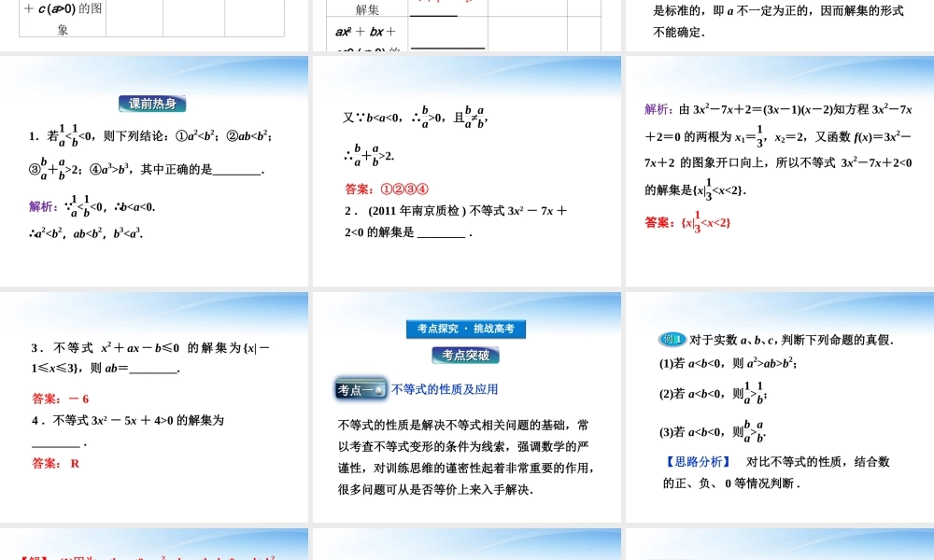Open the slide with the 课前热身 heading

click(x=154, y=171)
